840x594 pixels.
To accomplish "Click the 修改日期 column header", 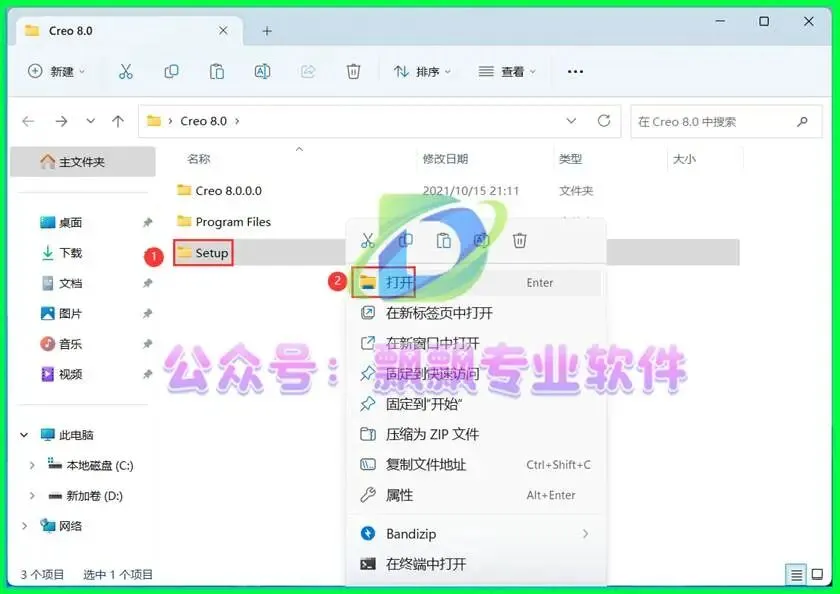I will click(445, 159).
